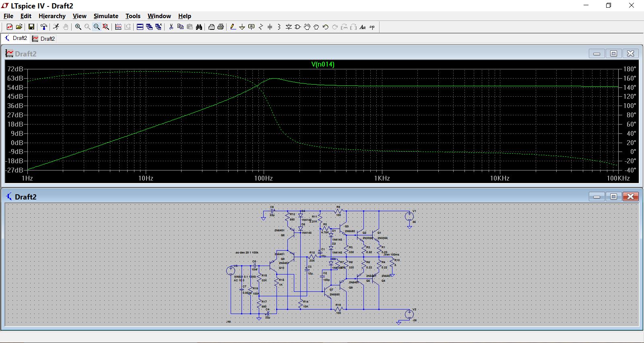The height and width of the screenshot is (343, 644).
Task: Click the Pan magnifier icon
Action: pos(87,27)
